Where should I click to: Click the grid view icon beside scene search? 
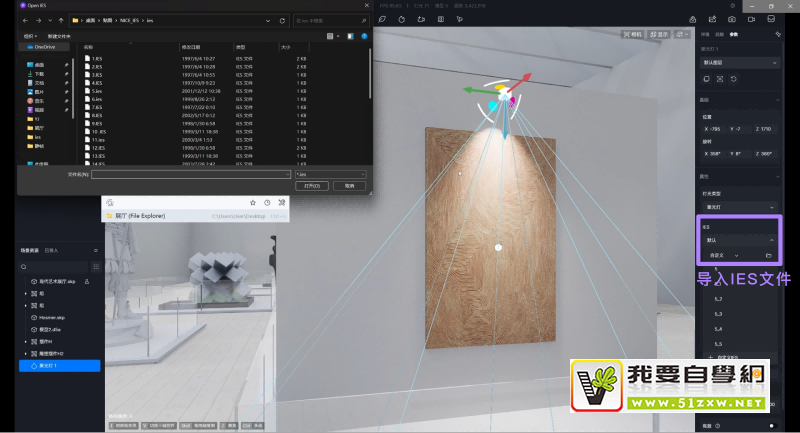coord(95,267)
